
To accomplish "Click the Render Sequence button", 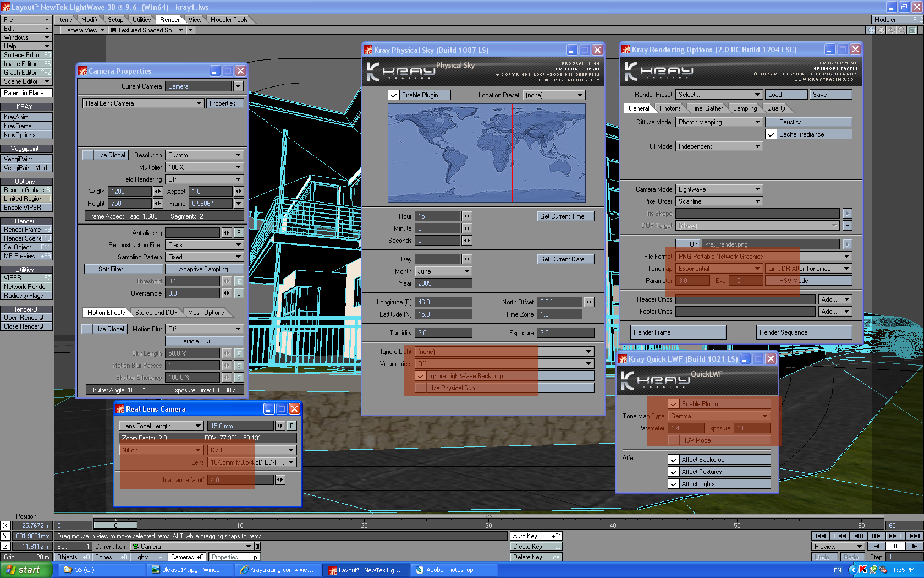I will pyautogui.click(x=804, y=332).
